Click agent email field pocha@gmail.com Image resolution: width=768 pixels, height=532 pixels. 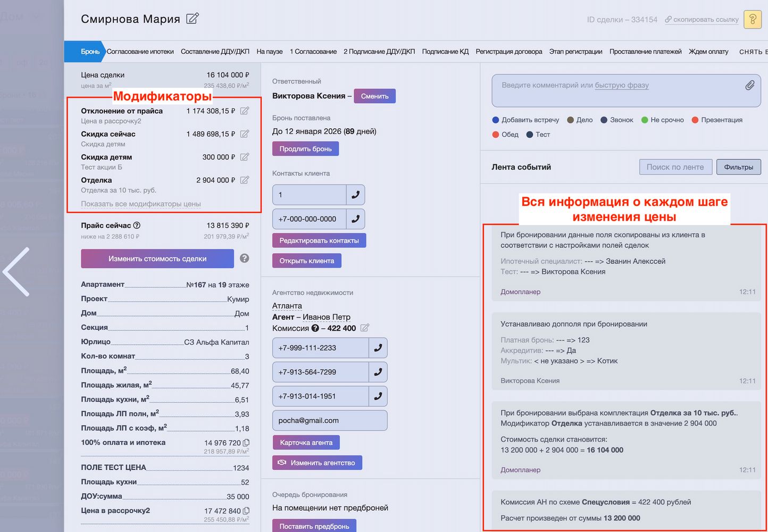click(330, 420)
